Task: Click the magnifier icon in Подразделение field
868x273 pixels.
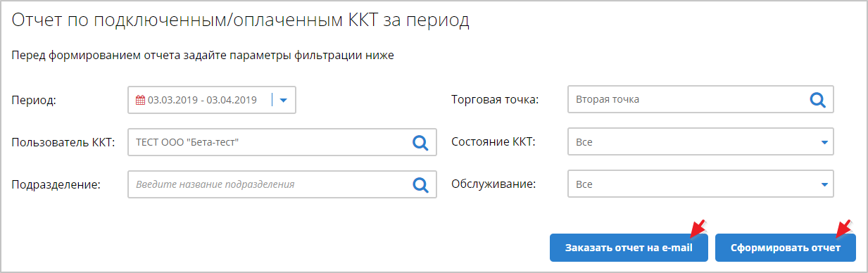Action: point(420,184)
